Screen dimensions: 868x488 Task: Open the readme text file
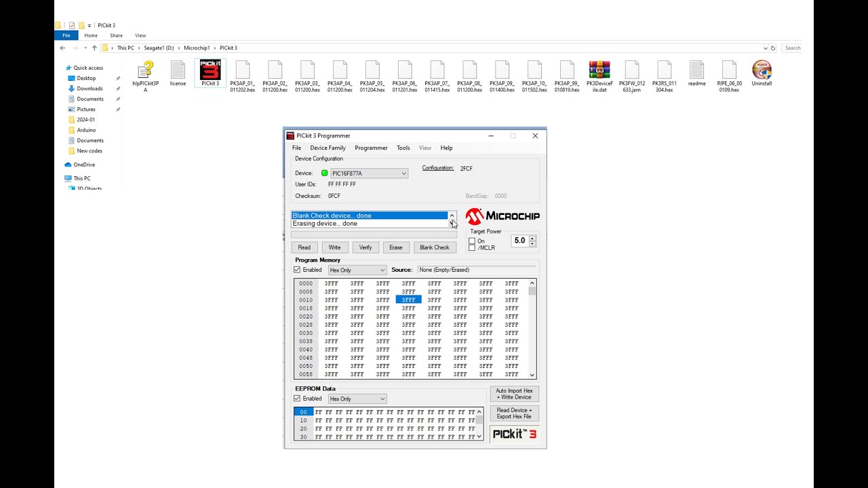(697, 74)
